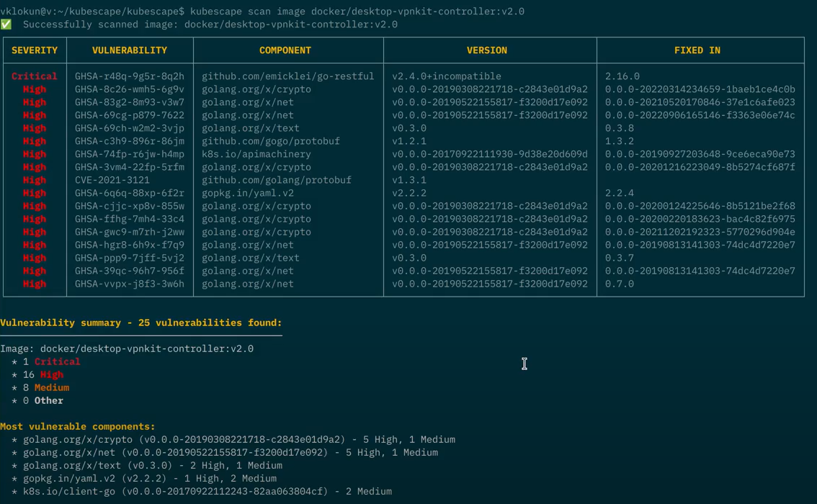Viewport: 817px width, 504px height.
Task: Select vulnerability GHSA-c3h9-896r-86jm
Action: pos(130,141)
